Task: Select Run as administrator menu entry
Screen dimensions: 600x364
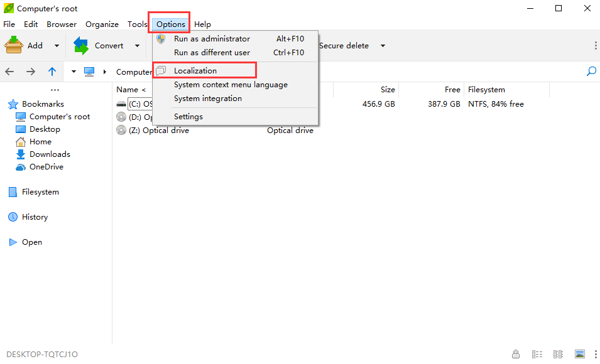Action: (x=212, y=39)
